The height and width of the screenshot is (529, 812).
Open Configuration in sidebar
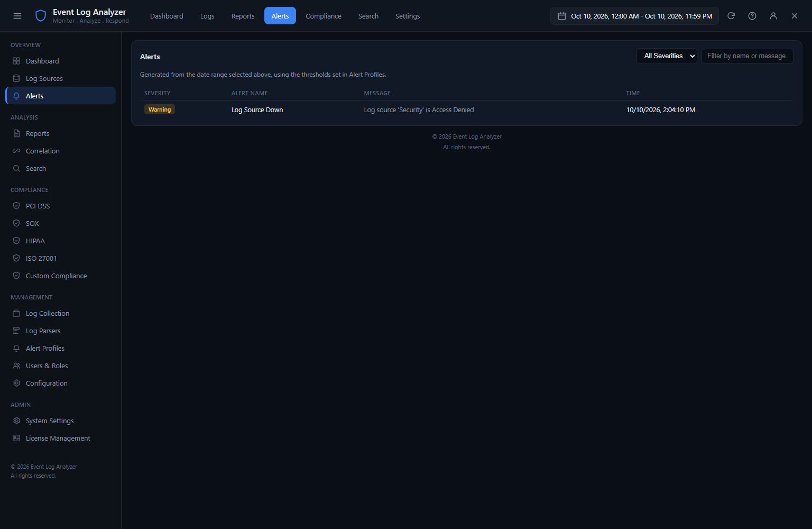(60, 383)
